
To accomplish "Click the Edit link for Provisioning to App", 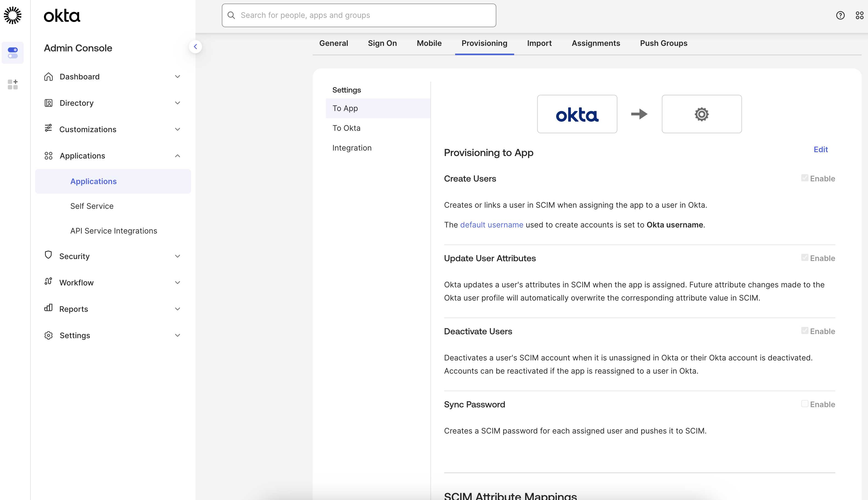I will point(821,149).
